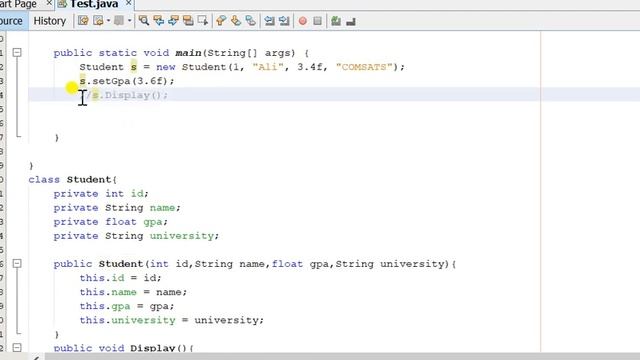Image resolution: width=640 pixels, height=360 pixels.
Task: Click the "Ali" string literal
Action: click(268, 67)
